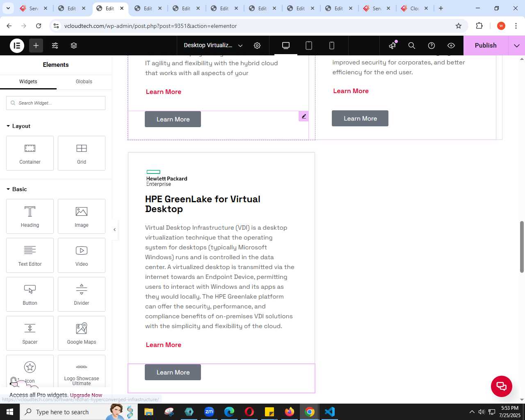Show hidden system tray icons
The height and width of the screenshot is (420, 525).
(472, 412)
